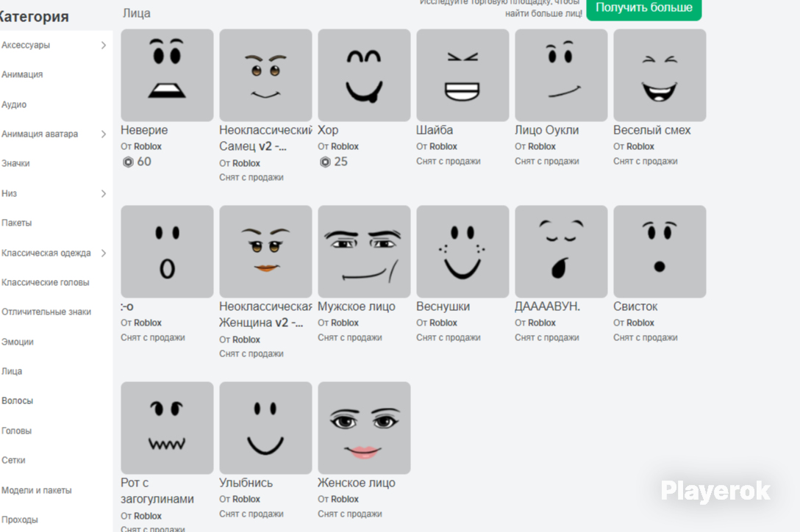Click the Шайба title link
Image resolution: width=800 pixels, height=532 pixels.
(434, 130)
